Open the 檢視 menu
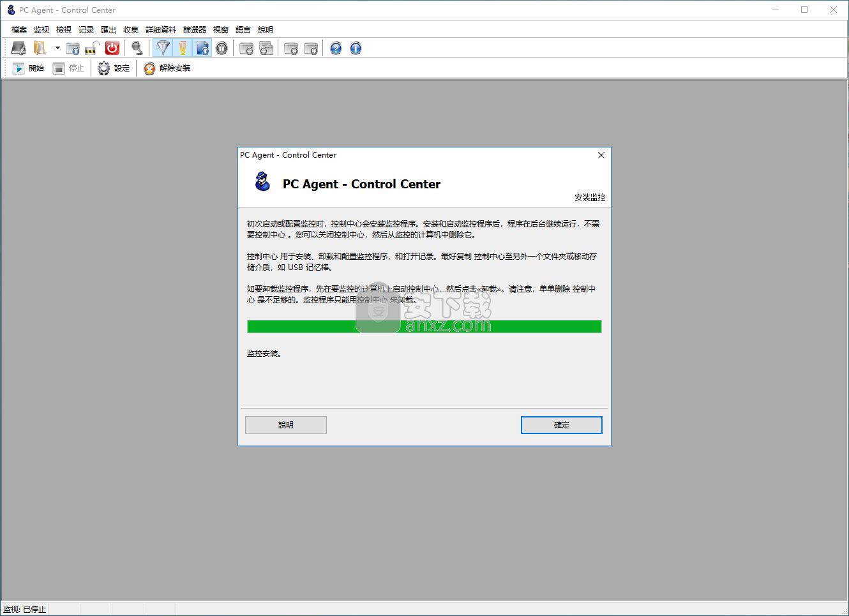 click(64, 30)
